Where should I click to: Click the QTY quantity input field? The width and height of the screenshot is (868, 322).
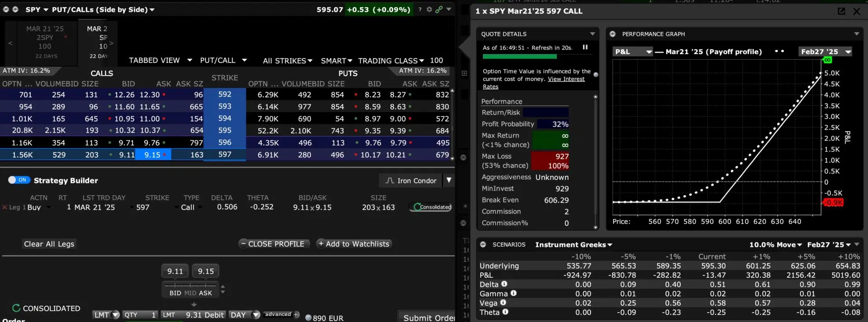point(140,315)
